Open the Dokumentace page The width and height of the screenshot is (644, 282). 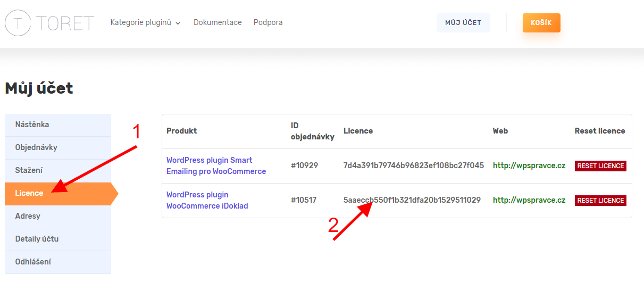(218, 22)
